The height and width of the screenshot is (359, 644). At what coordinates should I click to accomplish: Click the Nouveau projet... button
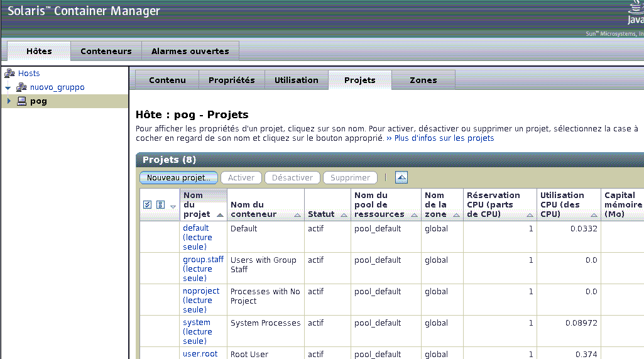click(x=178, y=178)
